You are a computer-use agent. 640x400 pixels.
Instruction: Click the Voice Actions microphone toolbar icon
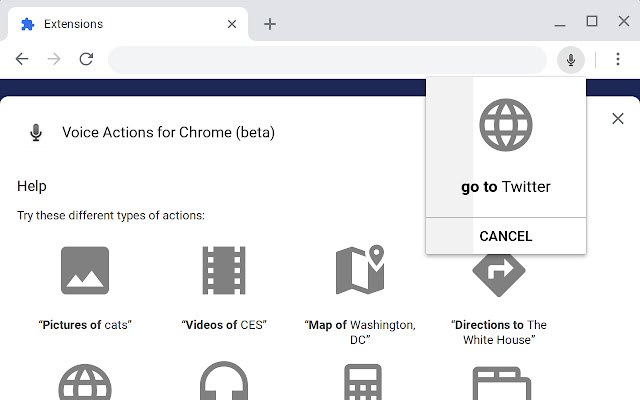coord(571,60)
